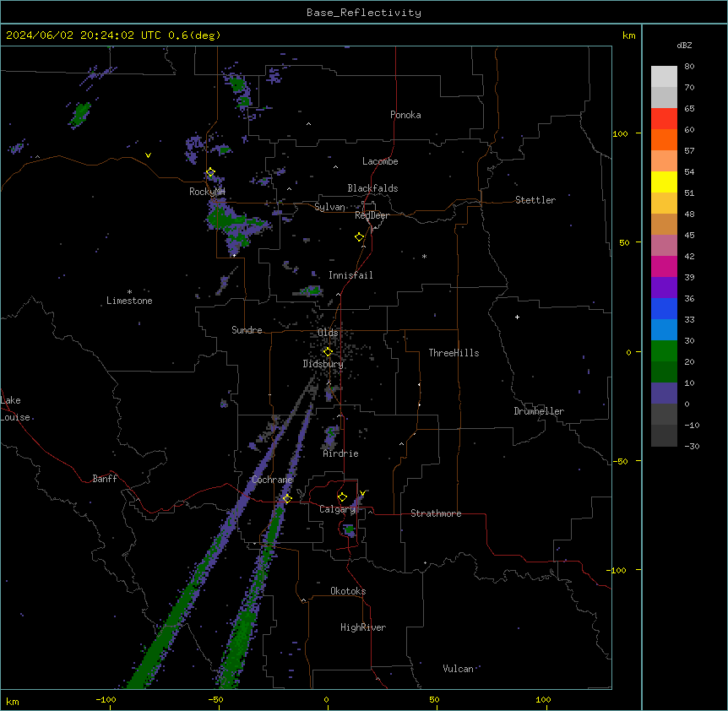Click the yellow diamond marker south of RedDeer
The height and width of the screenshot is (711, 728).
(x=360, y=237)
